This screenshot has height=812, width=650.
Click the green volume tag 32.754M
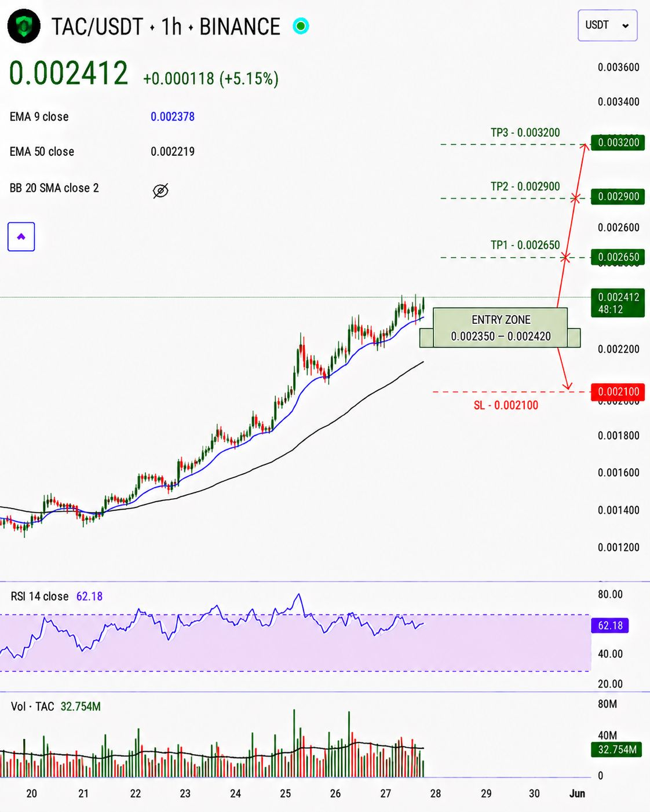(x=617, y=749)
